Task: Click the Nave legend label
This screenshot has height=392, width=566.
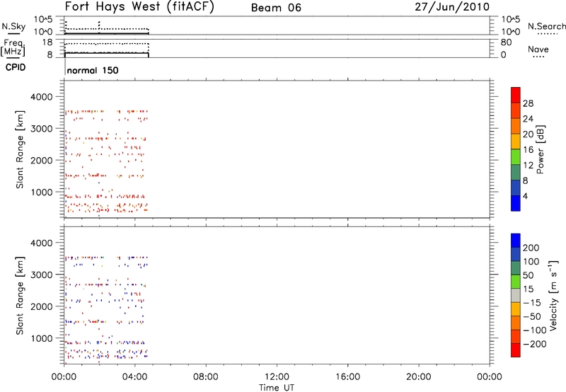Action: pyautogui.click(x=538, y=49)
